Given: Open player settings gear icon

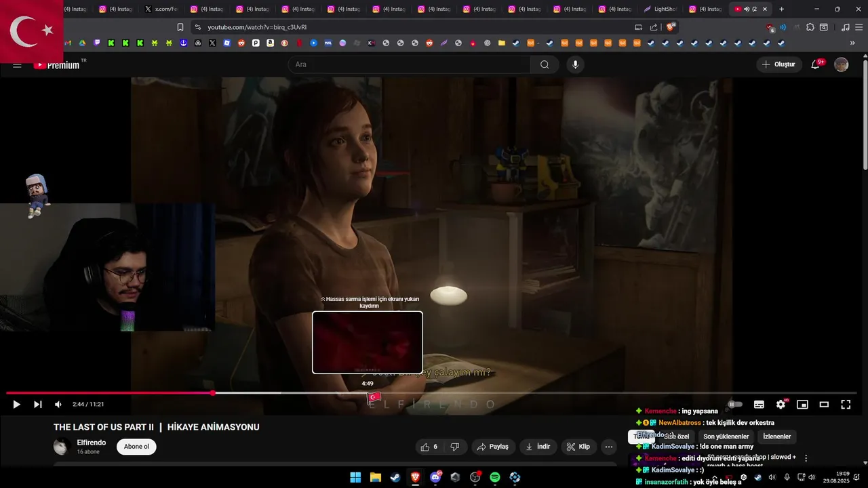Looking at the screenshot, I should coord(781,405).
